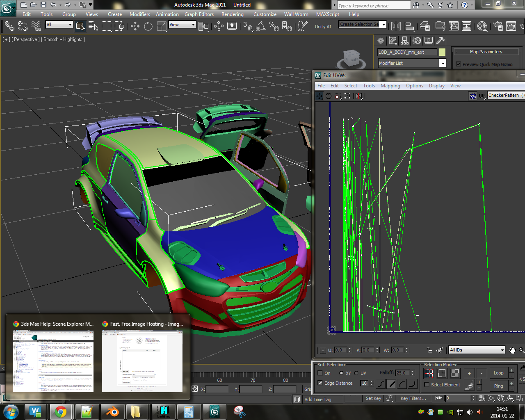Open the View reference coordinate dropdown
This screenshot has height=420, width=525.
click(183, 25)
